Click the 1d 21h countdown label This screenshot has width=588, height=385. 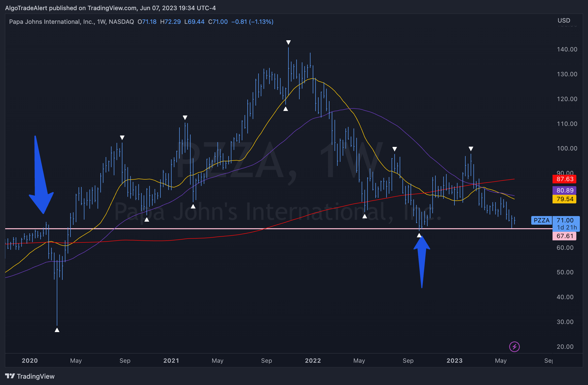coord(567,227)
